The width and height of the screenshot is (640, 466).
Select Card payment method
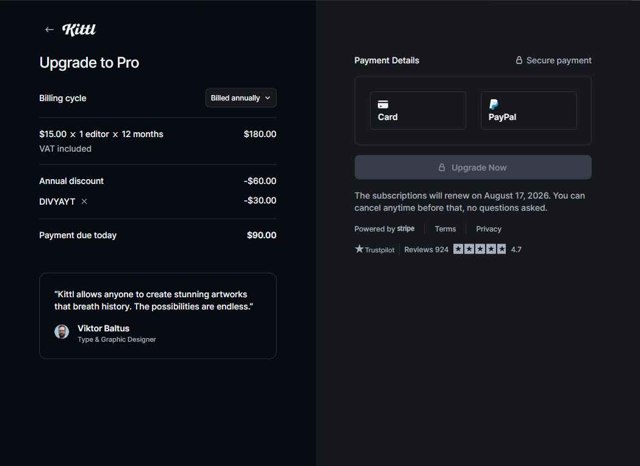pos(418,111)
